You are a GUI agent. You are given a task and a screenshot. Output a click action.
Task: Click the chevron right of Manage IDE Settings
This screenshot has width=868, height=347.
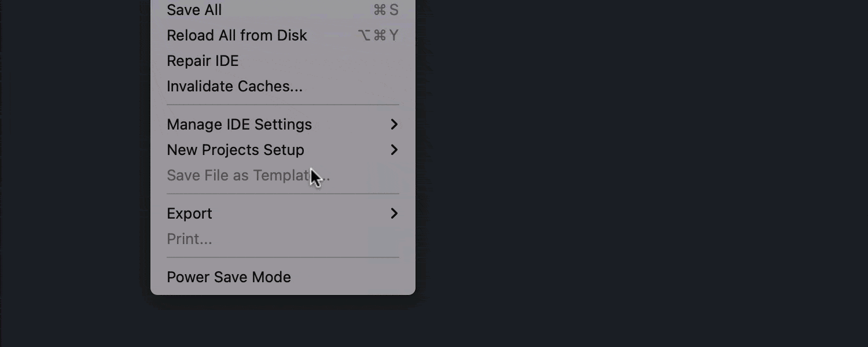[395, 124]
